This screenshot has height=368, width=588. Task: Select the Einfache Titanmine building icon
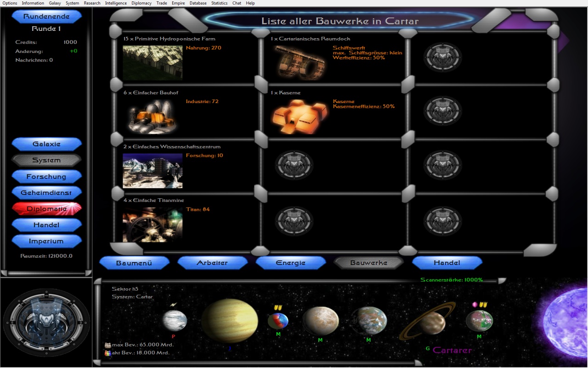(x=153, y=224)
